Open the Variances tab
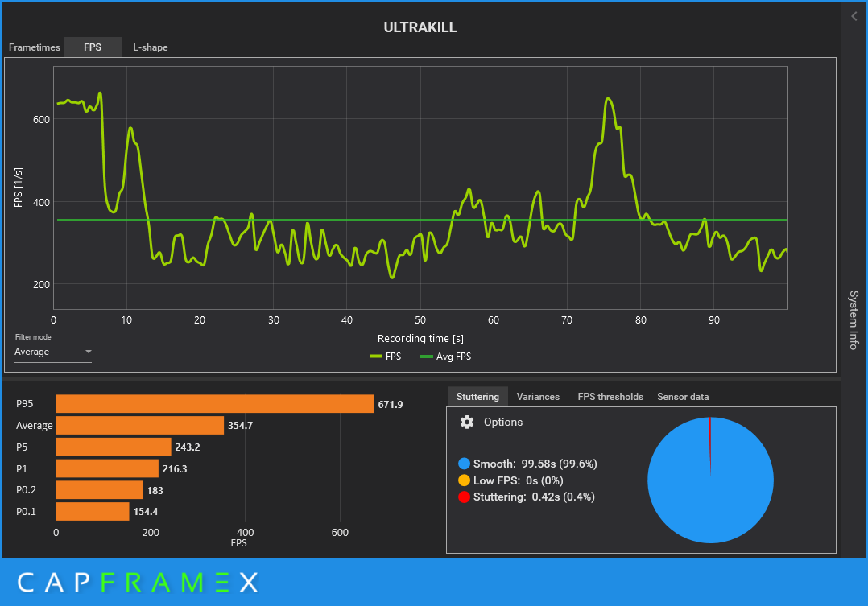Screen dimensions: 868x606 [x=538, y=397]
